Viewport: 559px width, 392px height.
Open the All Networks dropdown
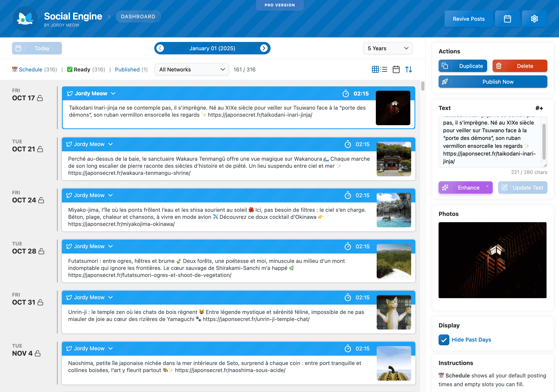[x=192, y=69]
